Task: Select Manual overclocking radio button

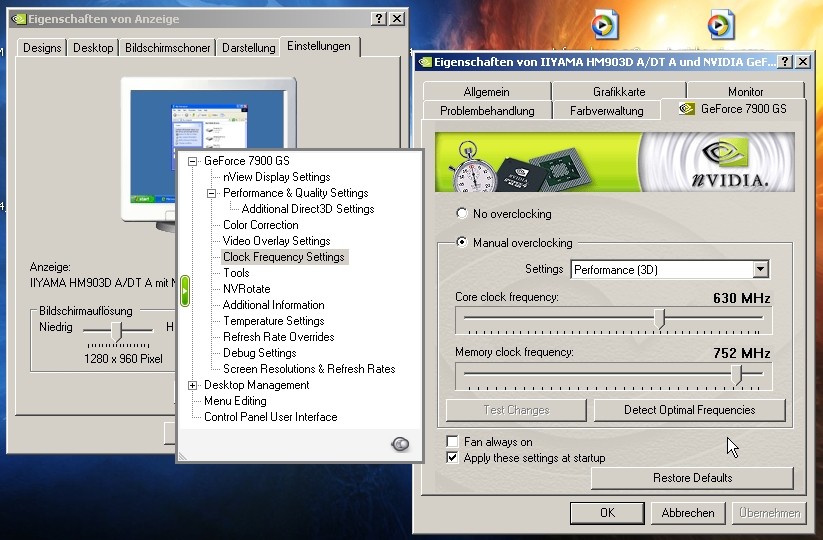Action: tap(461, 242)
